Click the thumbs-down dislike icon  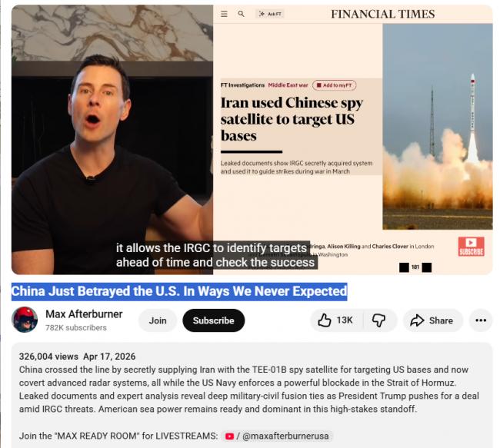tap(378, 320)
